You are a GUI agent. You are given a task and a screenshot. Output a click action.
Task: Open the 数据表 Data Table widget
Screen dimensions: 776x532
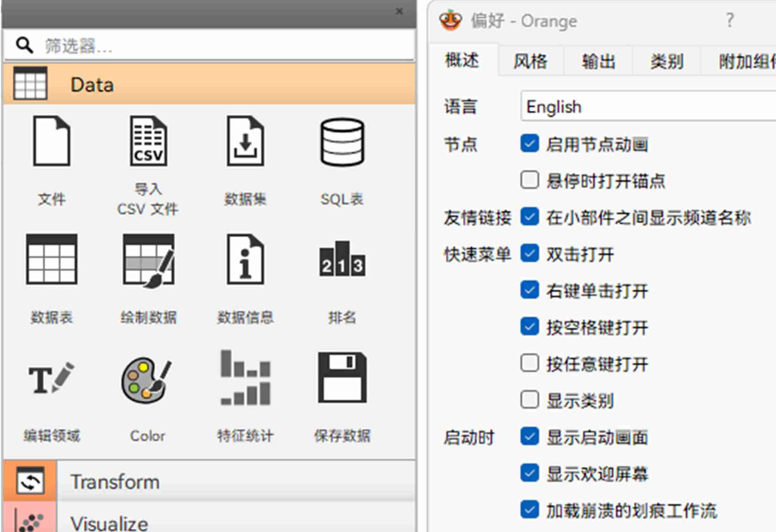pos(52,259)
